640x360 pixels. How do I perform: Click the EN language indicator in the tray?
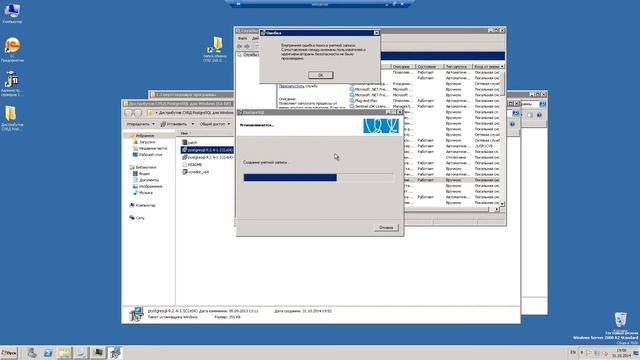tap(573, 353)
